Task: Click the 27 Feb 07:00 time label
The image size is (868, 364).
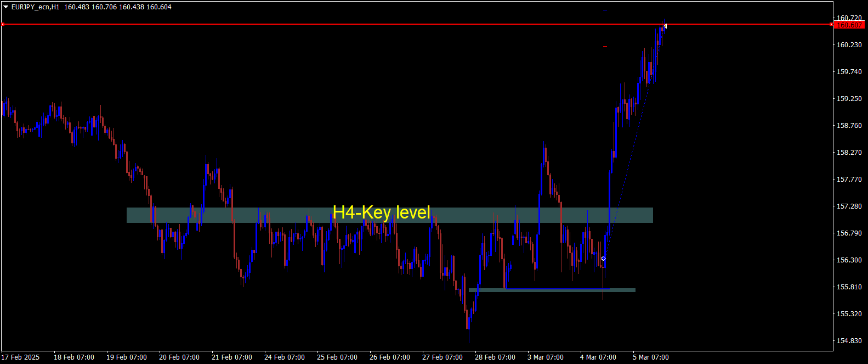Action: point(442,357)
